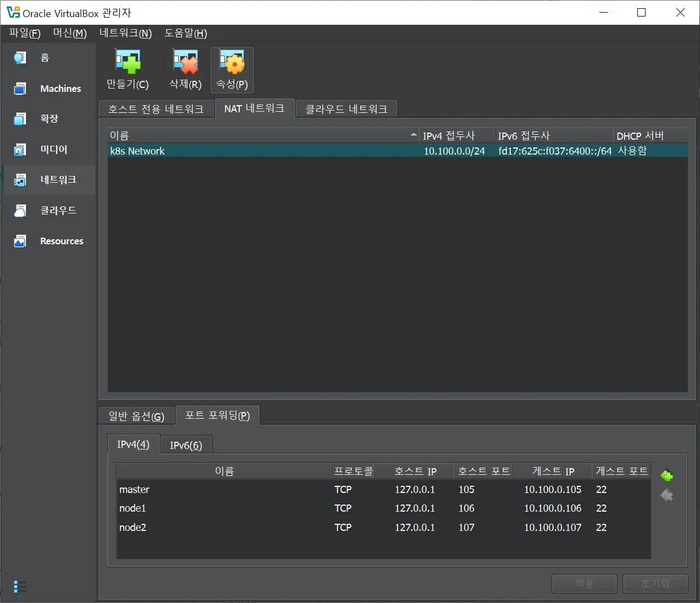Sort network list by 이름 column

point(263,135)
